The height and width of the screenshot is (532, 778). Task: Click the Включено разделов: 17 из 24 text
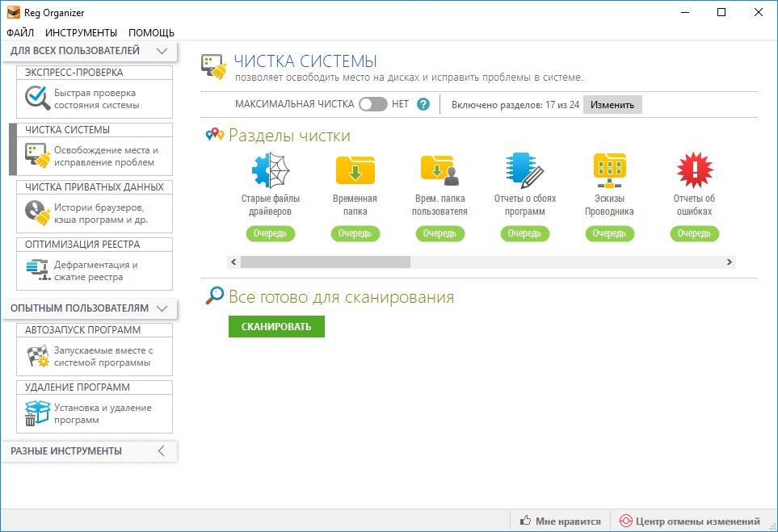[515, 105]
